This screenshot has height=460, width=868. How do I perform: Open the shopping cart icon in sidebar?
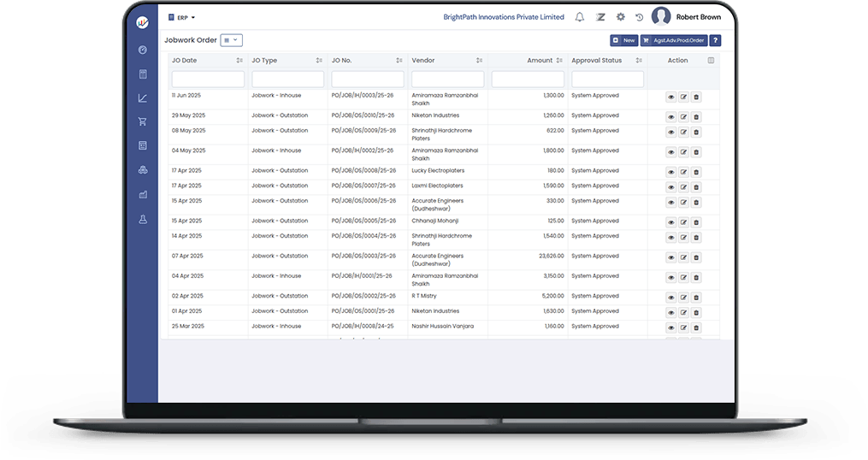point(143,121)
